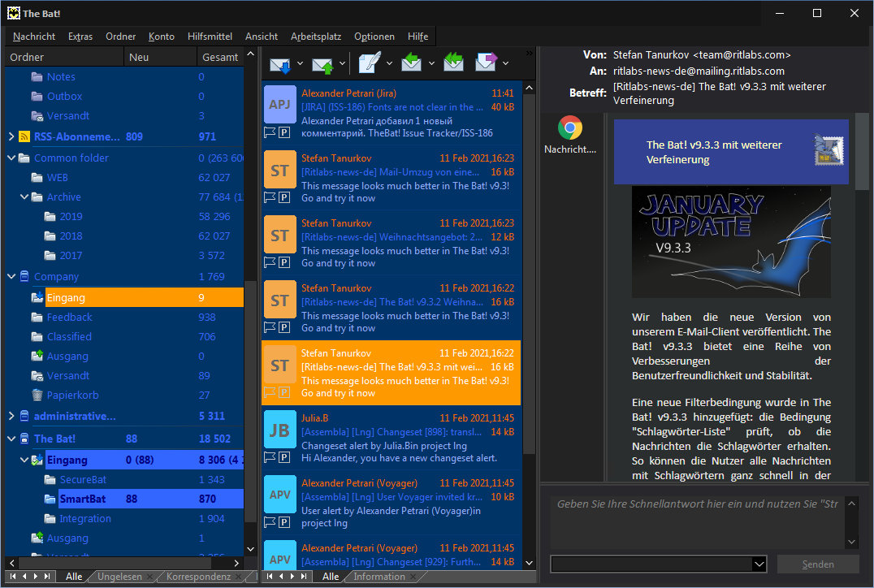Click the Notes folder icon
874x588 pixels.
37,77
